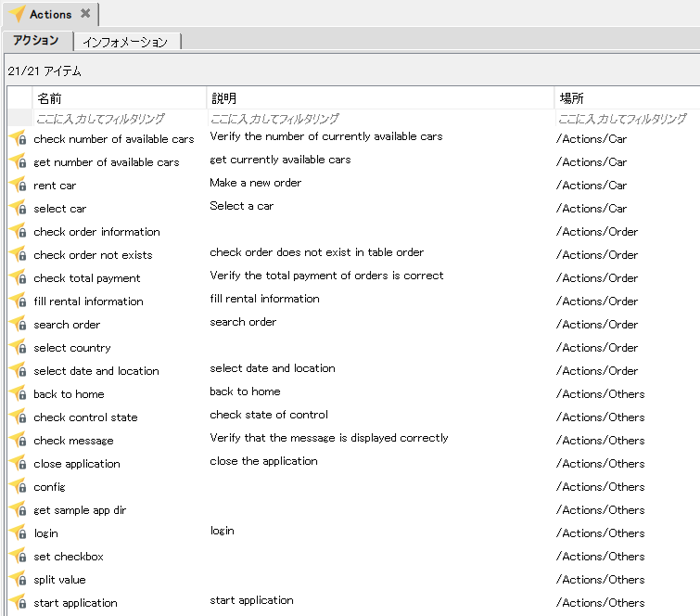Click the action icon beside 'rent car'
700x616 pixels.
tap(18, 185)
